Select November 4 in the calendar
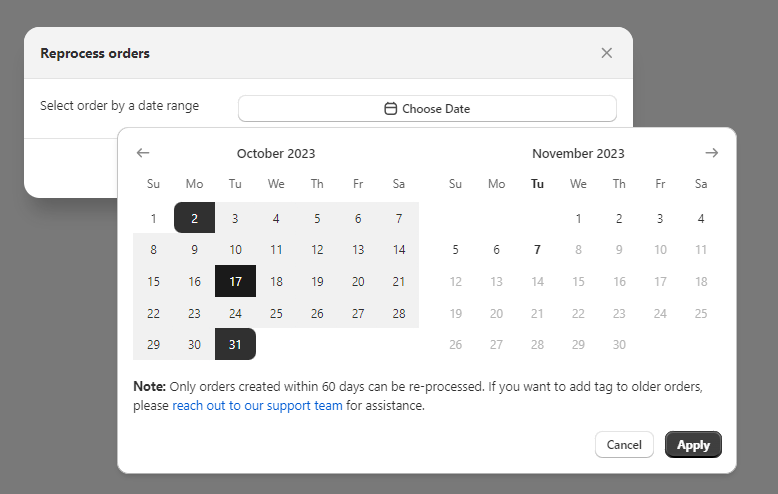Viewport: 778px width, 494px height. click(701, 218)
